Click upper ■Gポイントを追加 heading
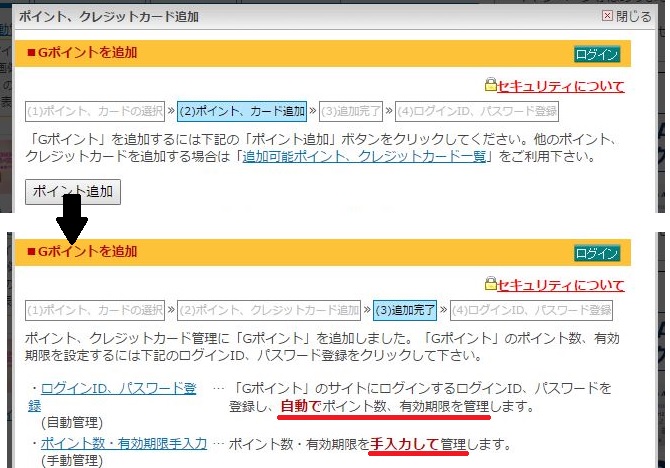 click(x=82, y=53)
